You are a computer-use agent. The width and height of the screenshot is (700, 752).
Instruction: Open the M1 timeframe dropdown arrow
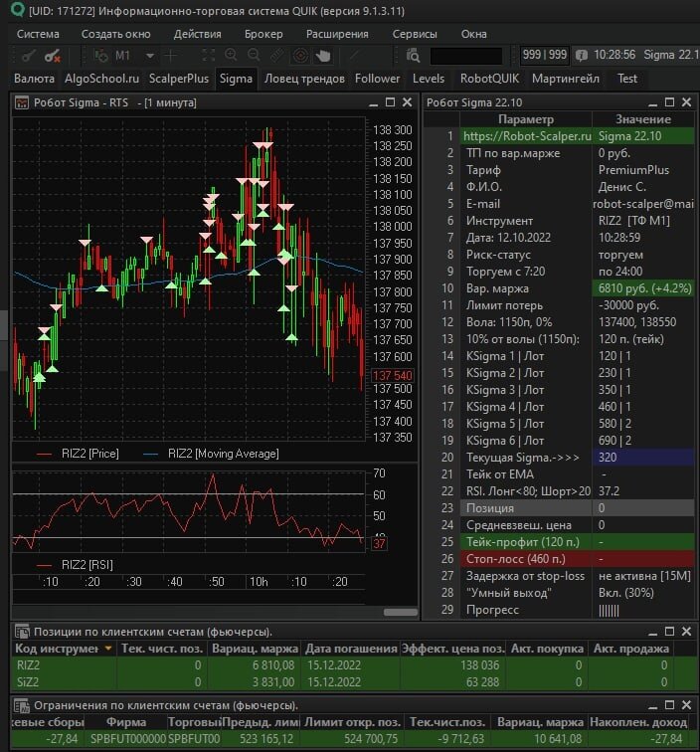[x=149, y=56]
